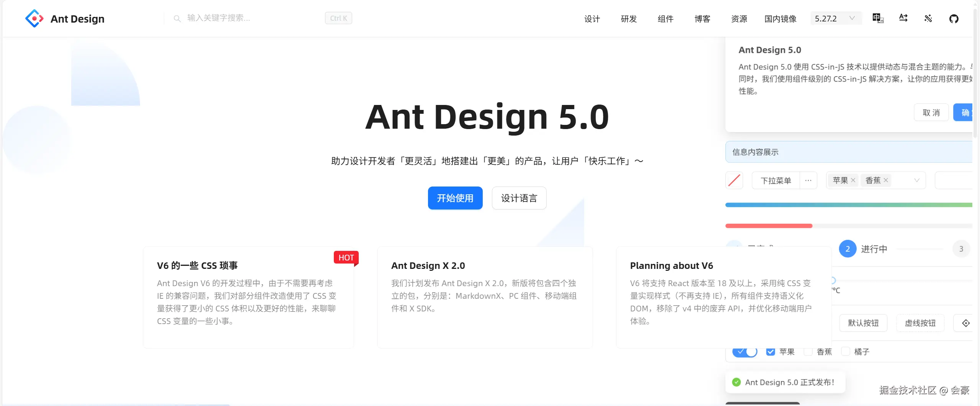Open the 设计 menu item
Image resolution: width=980 pixels, height=406 pixels.
(592, 19)
